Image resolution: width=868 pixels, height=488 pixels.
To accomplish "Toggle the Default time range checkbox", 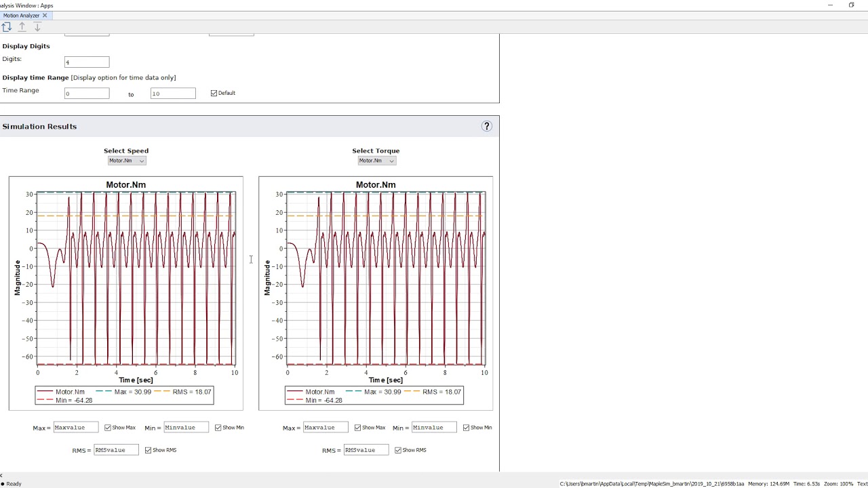I will (214, 93).
